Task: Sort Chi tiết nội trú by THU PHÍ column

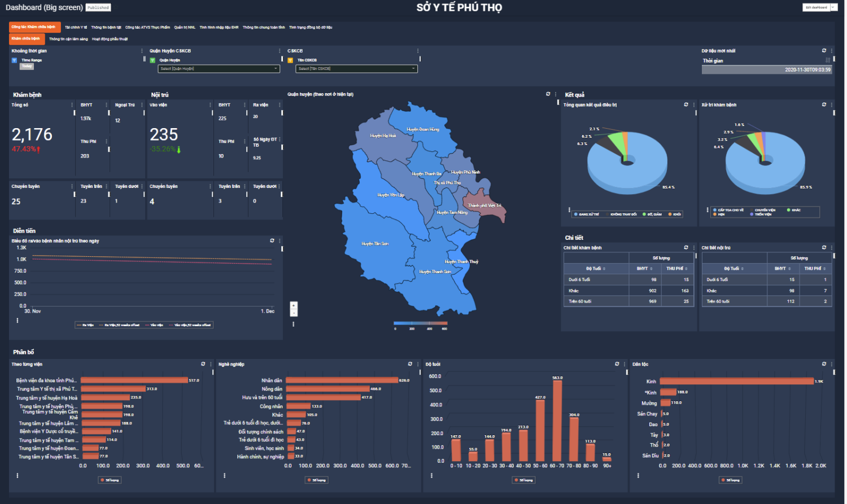Action: coord(815,269)
